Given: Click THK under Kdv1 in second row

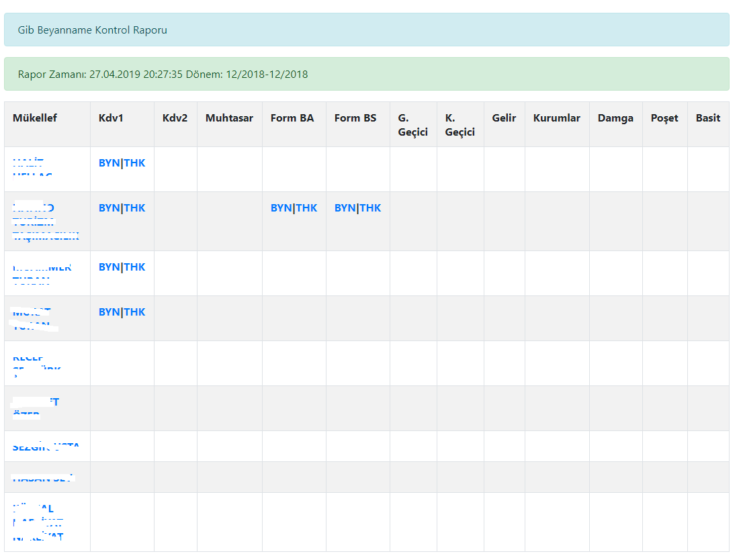Looking at the screenshot, I should [x=134, y=208].
